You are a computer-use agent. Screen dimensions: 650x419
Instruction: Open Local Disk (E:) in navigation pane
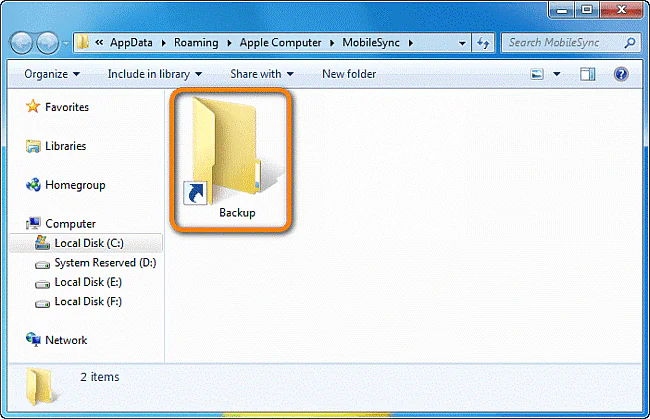click(88, 282)
